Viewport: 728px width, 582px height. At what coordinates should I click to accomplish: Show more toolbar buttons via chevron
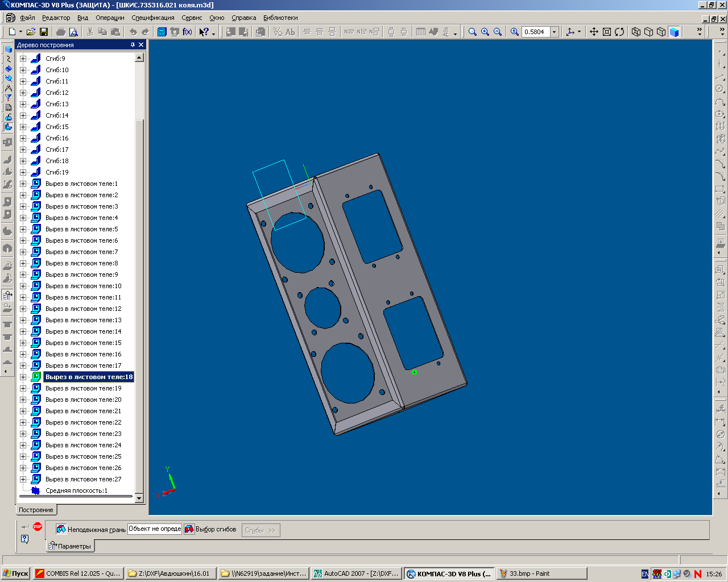click(700, 32)
